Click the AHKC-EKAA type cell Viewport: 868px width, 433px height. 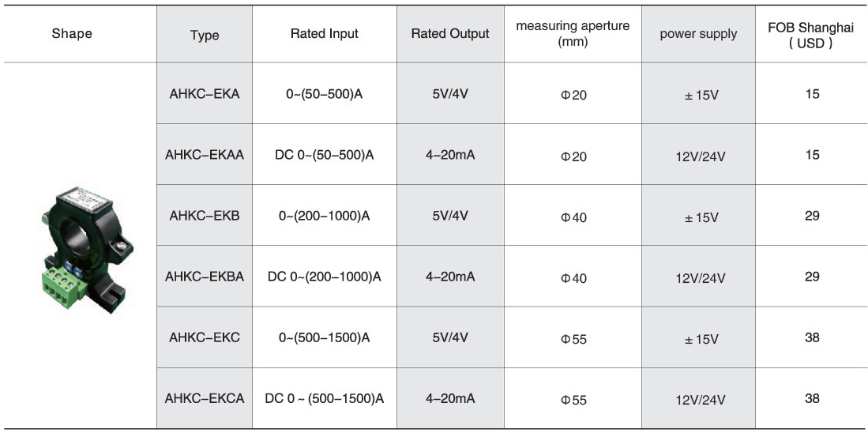205,155
